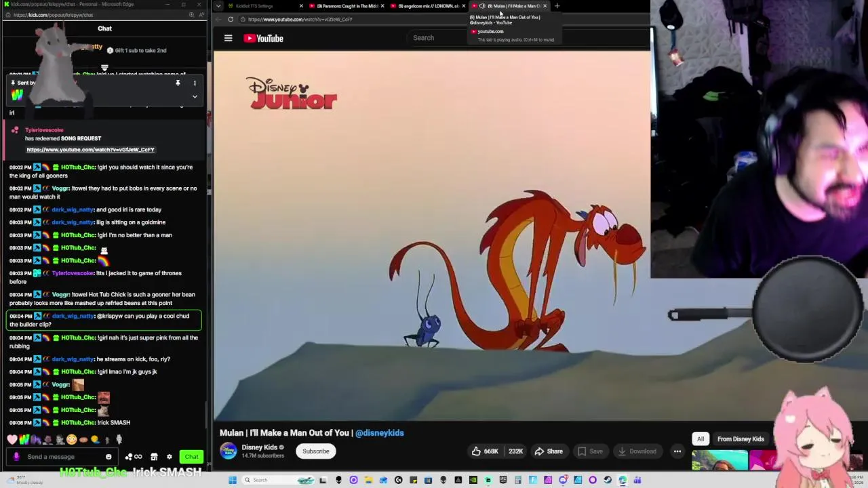Pick the pink heart quick emote
Image resolution: width=868 pixels, height=488 pixels.
(13, 439)
